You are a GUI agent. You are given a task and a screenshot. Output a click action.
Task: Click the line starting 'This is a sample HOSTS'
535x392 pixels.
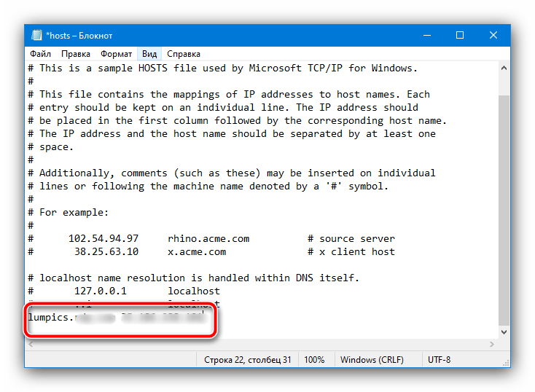click(x=223, y=68)
